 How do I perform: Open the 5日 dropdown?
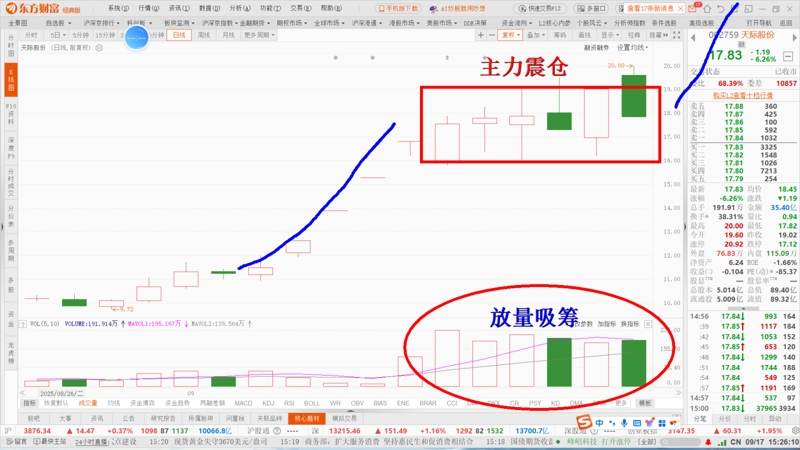[x=58, y=35]
